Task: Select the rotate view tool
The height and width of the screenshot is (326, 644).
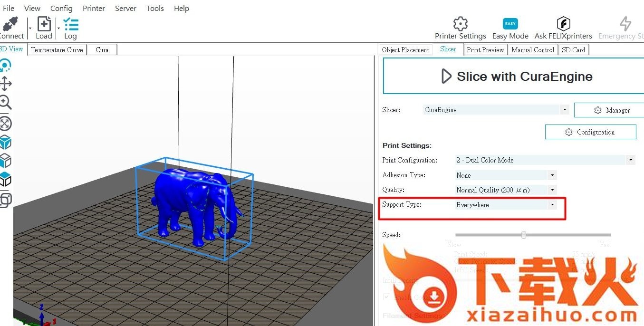Action: pyautogui.click(x=5, y=66)
